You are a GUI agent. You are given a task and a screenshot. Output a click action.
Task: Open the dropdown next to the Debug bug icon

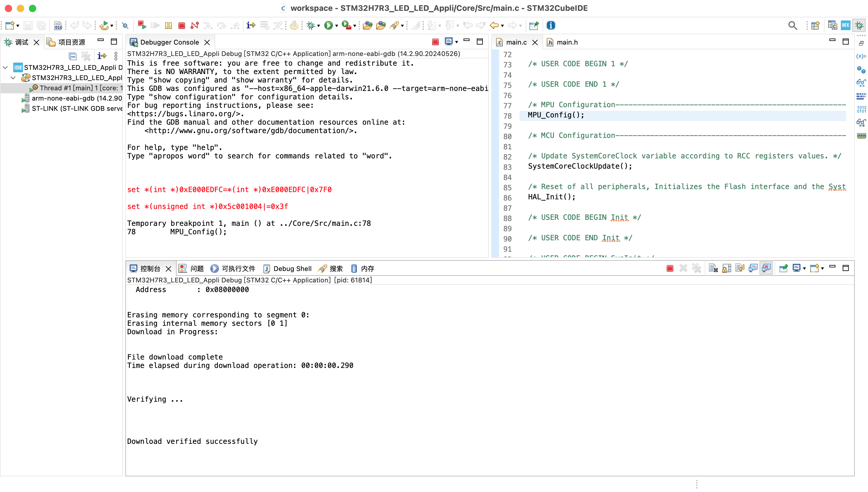[x=319, y=26]
